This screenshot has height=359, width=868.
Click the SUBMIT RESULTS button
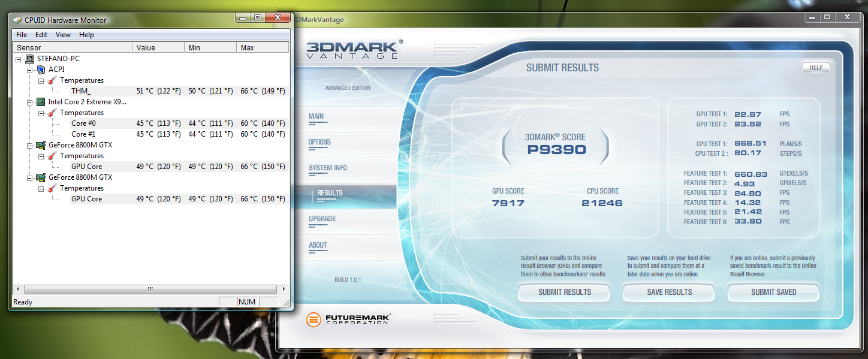565,292
